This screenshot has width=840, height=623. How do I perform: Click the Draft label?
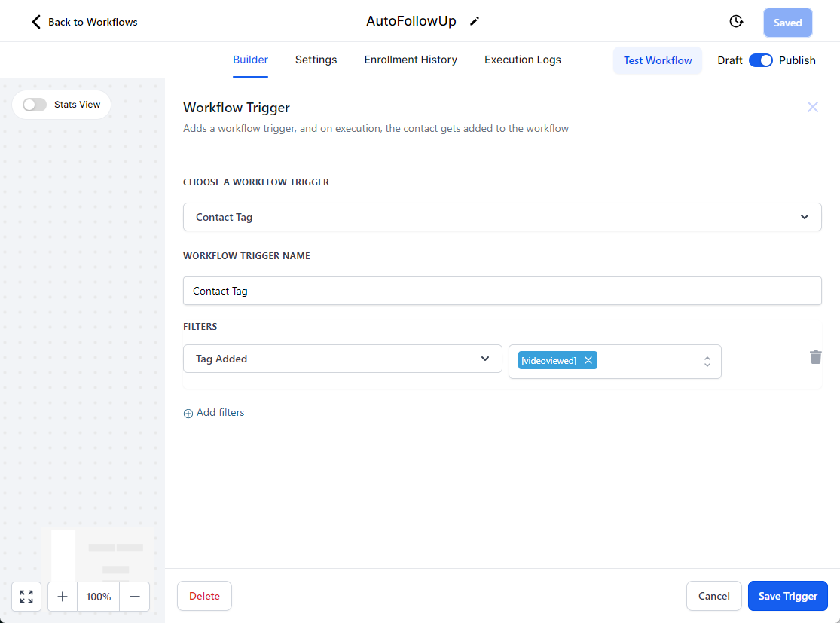pyautogui.click(x=730, y=60)
